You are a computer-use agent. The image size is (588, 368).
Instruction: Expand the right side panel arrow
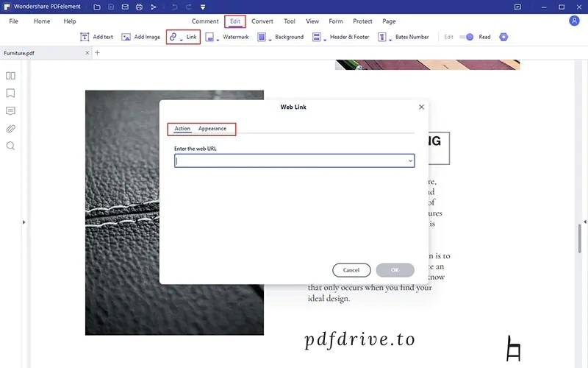click(x=584, y=222)
